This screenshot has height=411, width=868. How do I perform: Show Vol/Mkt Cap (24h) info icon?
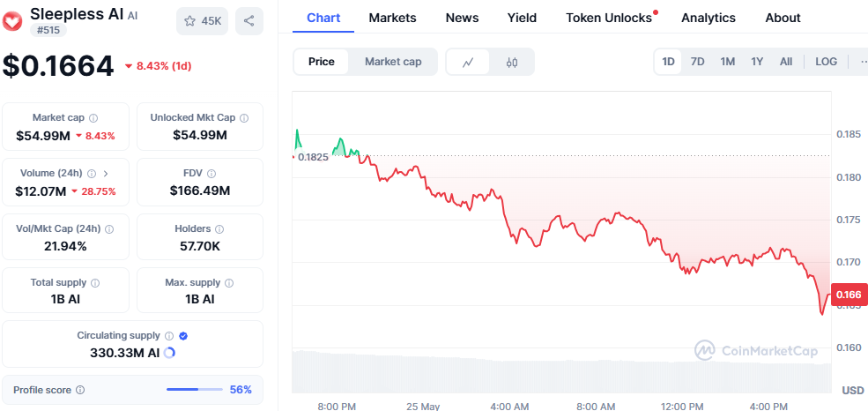[x=109, y=228]
